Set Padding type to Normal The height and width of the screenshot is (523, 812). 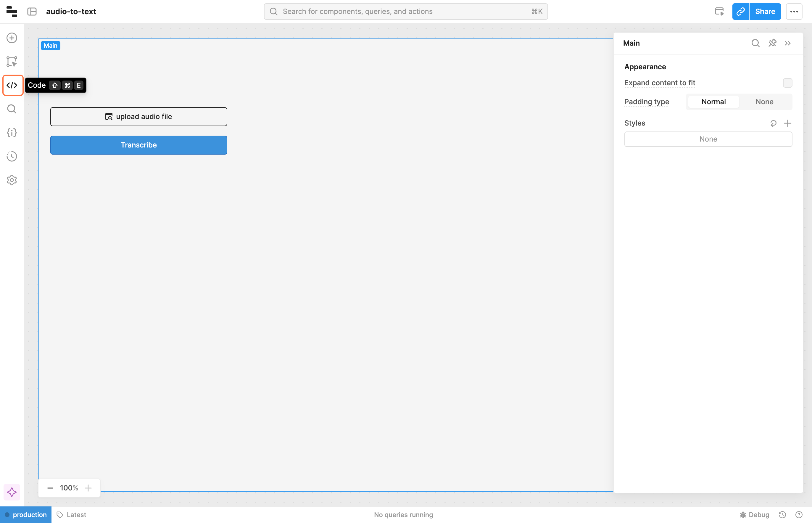(713, 102)
